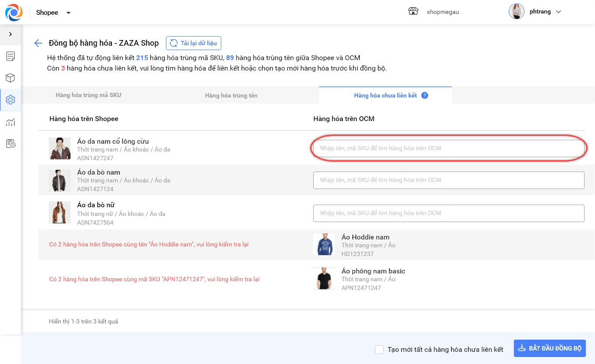Expand the left sidebar with chevron
Screen dimensions: 595x364
coord(10,34)
